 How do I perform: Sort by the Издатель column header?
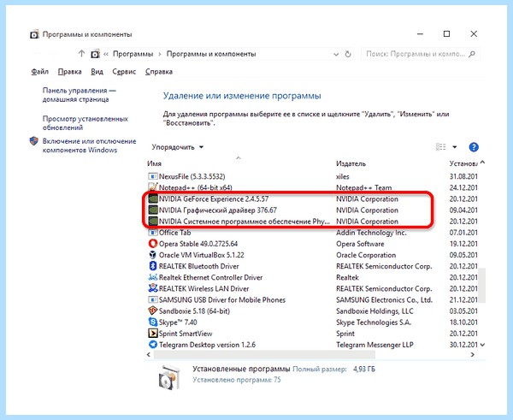pos(351,163)
